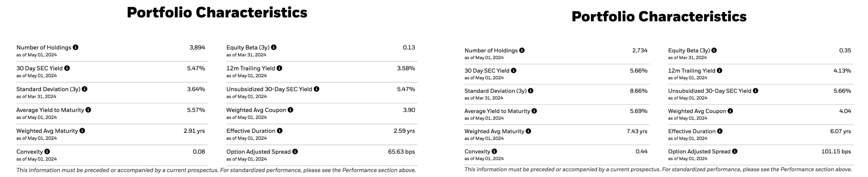
Task: Open info icon next to Equity Beta (3y), left table
Action: (274, 47)
